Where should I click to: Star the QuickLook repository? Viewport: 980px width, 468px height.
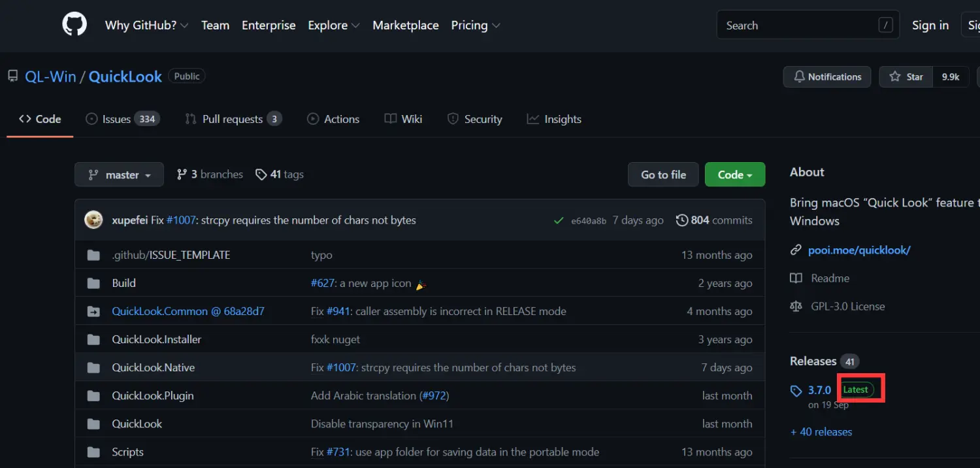pyautogui.click(x=906, y=76)
